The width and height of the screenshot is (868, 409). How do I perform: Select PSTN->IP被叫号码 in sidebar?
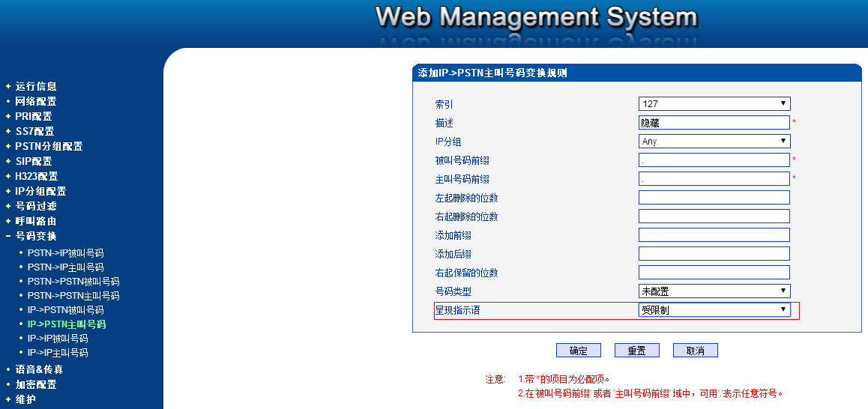pos(65,253)
